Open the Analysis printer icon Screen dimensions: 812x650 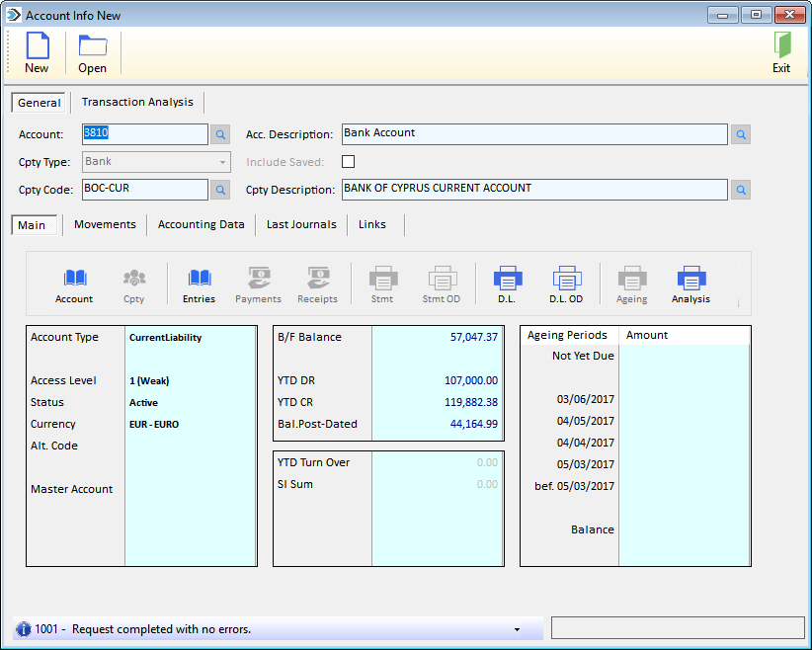(x=691, y=278)
